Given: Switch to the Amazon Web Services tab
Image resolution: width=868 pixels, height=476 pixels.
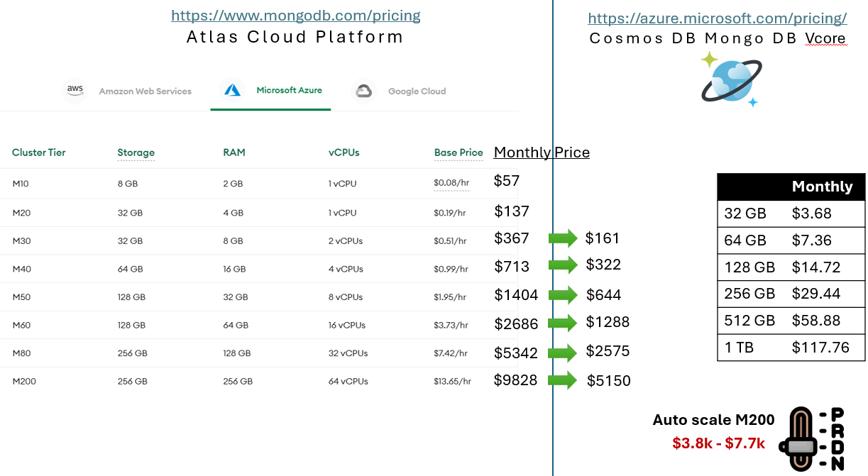Looking at the screenshot, I should 145,91.
